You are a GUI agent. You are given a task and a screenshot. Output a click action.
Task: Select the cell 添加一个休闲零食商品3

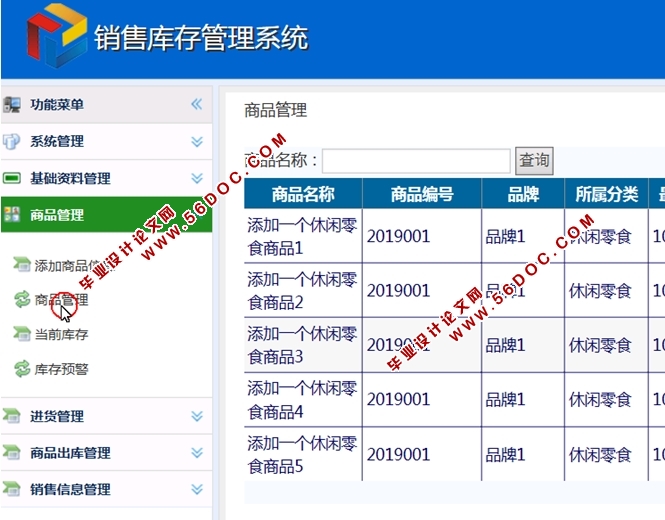click(x=302, y=345)
